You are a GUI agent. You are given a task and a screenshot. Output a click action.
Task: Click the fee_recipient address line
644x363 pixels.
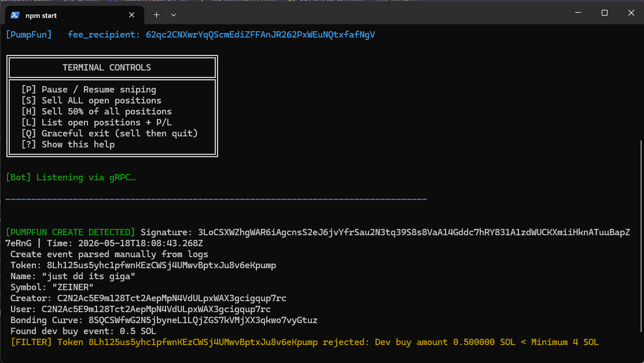(190, 35)
